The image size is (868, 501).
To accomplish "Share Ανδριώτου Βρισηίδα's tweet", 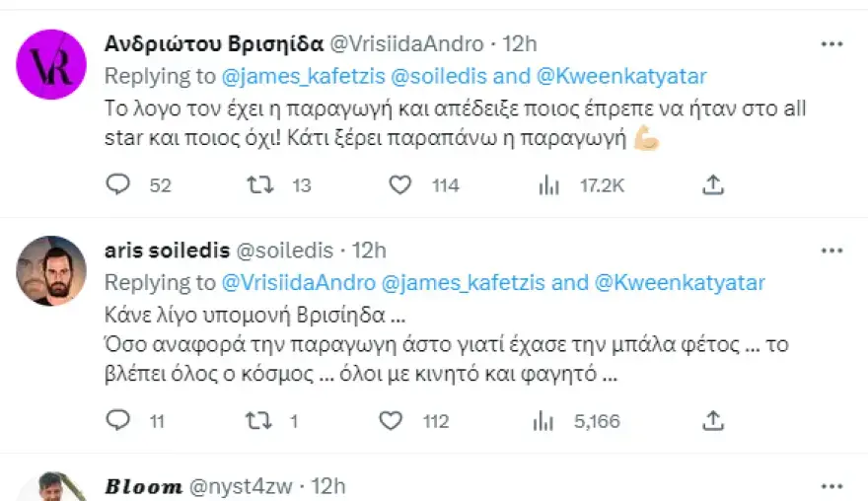I will coord(713,184).
